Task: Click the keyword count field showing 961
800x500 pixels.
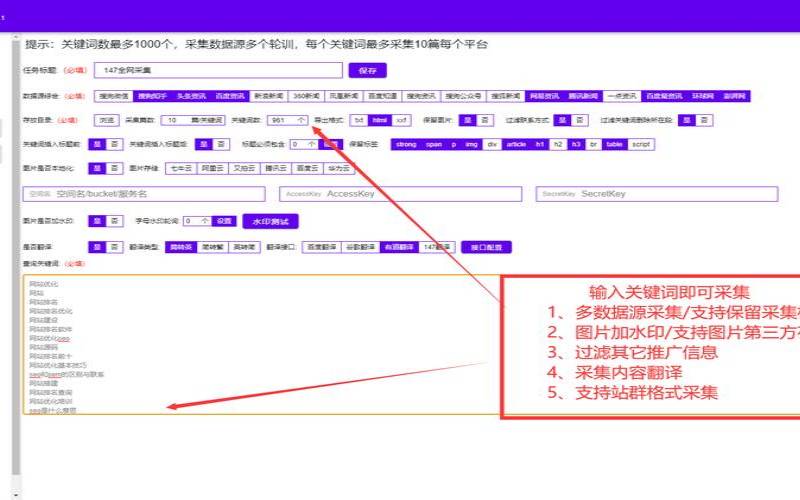Action: pos(288,120)
